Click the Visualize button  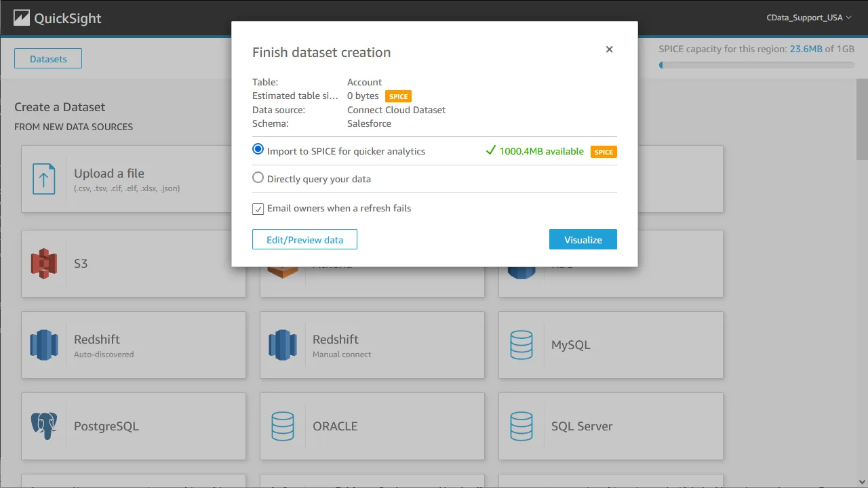pos(583,239)
